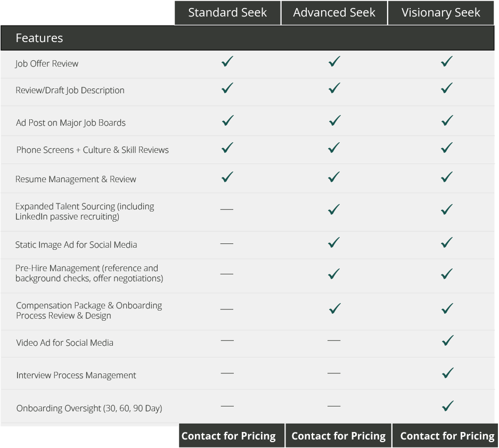Screen dimensions: 499x448
Task: Click Advanced Seek checkmark for Static Image Ad
Action: [334, 242]
